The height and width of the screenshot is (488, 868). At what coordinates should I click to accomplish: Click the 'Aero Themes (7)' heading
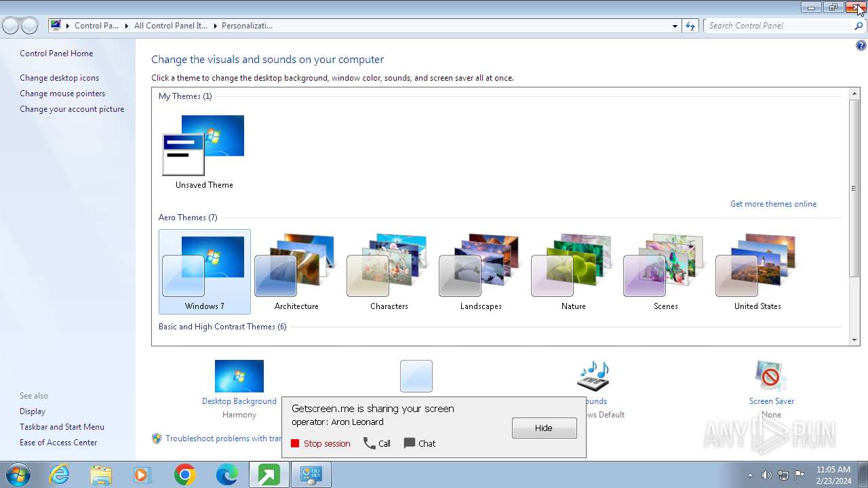click(x=188, y=218)
